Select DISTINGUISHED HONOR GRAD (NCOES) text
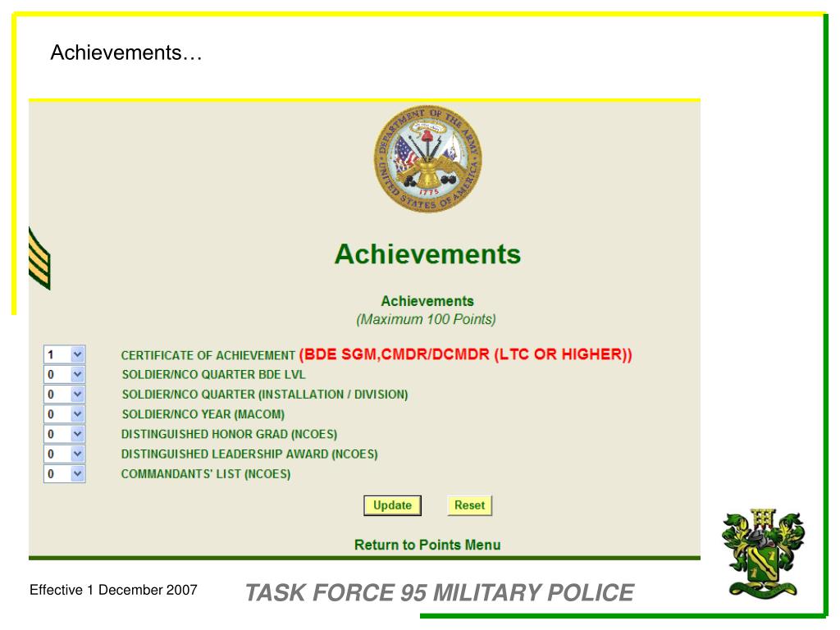 tap(229, 434)
